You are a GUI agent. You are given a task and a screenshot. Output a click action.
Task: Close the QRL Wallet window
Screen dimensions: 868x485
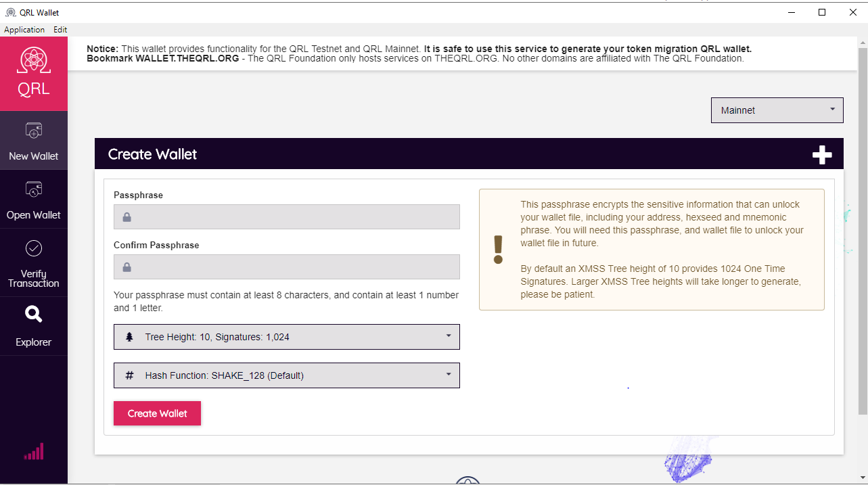(x=853, y=12)
